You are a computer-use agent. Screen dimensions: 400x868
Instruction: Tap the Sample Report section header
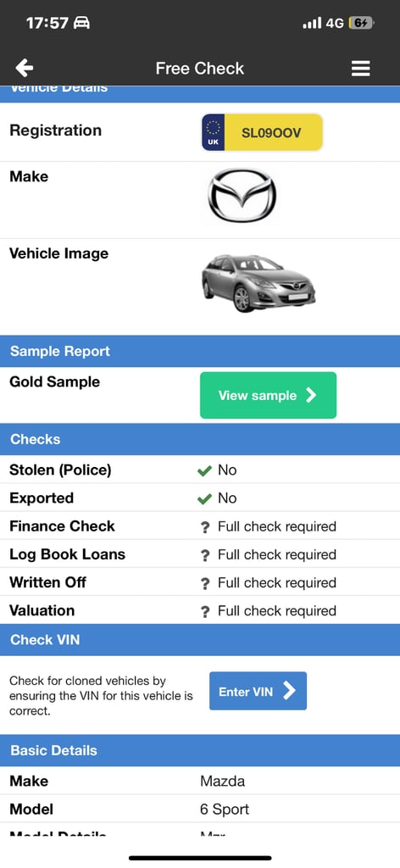tap(200, 351)
